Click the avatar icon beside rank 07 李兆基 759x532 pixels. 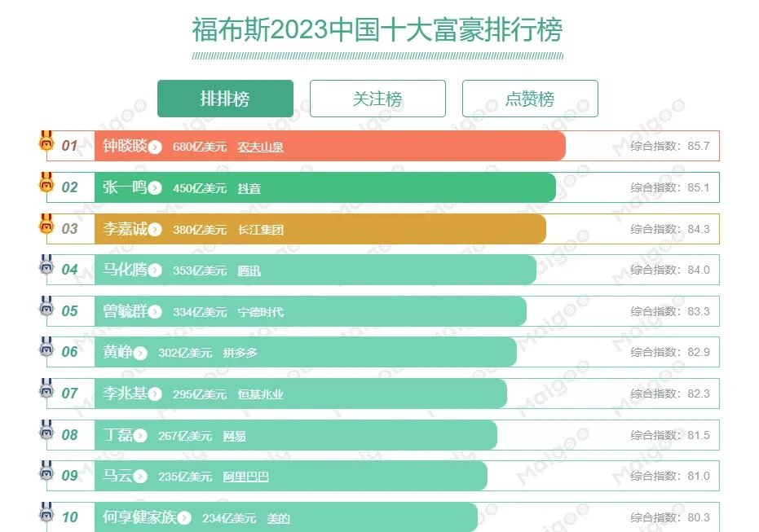pos(46,392)
